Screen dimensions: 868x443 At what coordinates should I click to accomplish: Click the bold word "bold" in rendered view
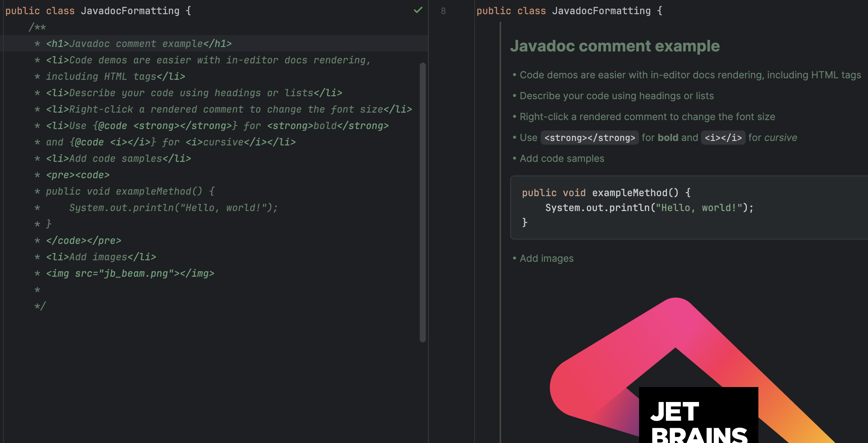668,138
